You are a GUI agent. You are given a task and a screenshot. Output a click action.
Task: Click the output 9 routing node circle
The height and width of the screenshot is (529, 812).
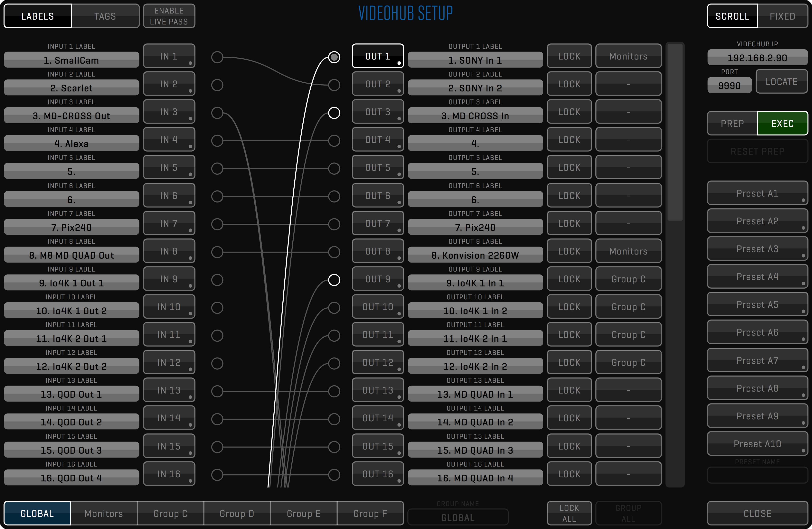tap(334, 280)
